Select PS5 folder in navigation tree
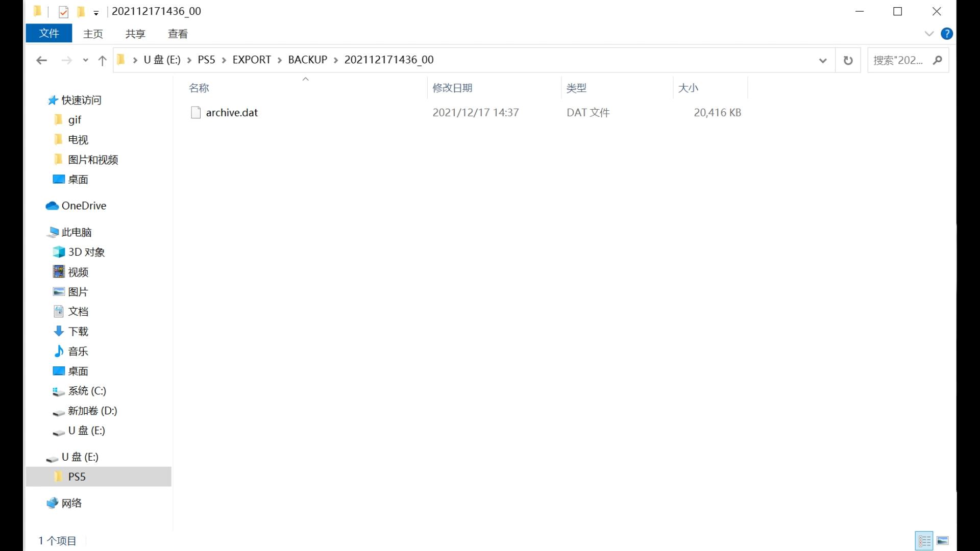 pos(77,477)
